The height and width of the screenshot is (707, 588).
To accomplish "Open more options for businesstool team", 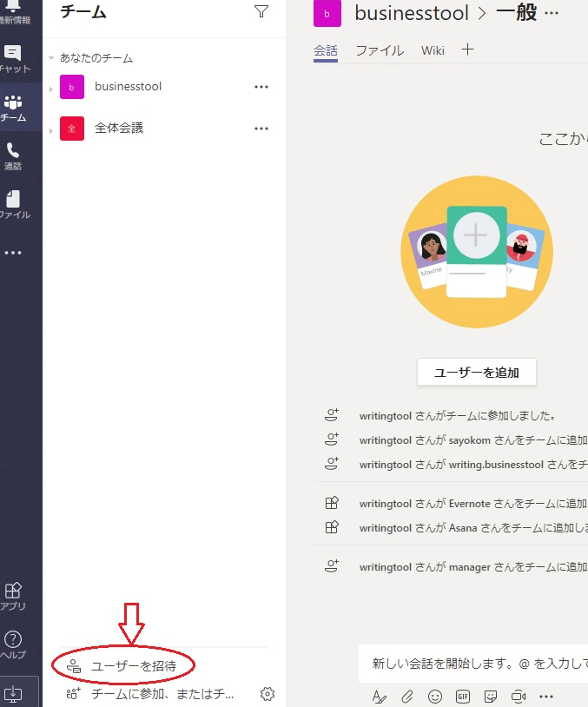I will click(x=261, y=87).
